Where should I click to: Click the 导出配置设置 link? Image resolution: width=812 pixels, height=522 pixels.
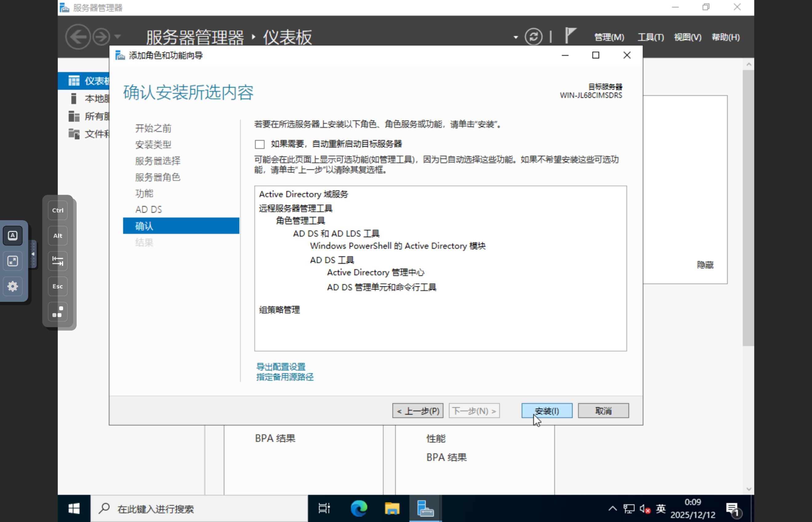click(x=281, y=367)
